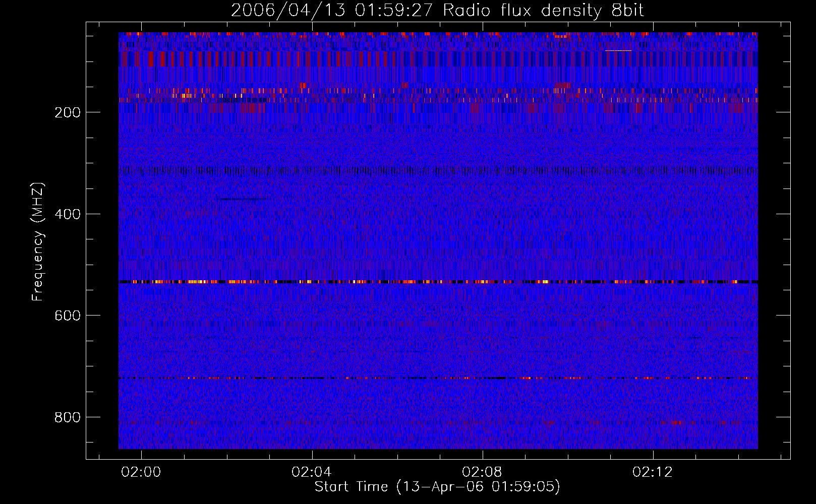Click the 02:04 time tick label
Image resolution: width=816 pixels, height=504 pixels.
(312, 472)
